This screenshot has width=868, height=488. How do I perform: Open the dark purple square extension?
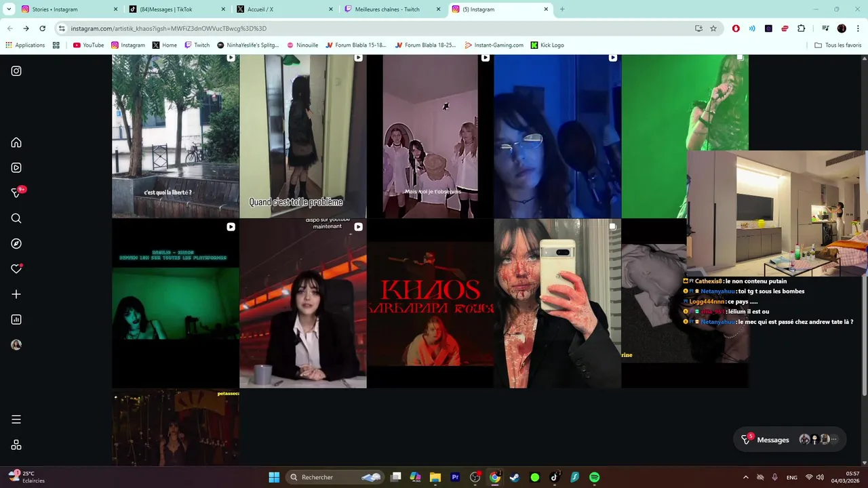(x=768, y=28)
